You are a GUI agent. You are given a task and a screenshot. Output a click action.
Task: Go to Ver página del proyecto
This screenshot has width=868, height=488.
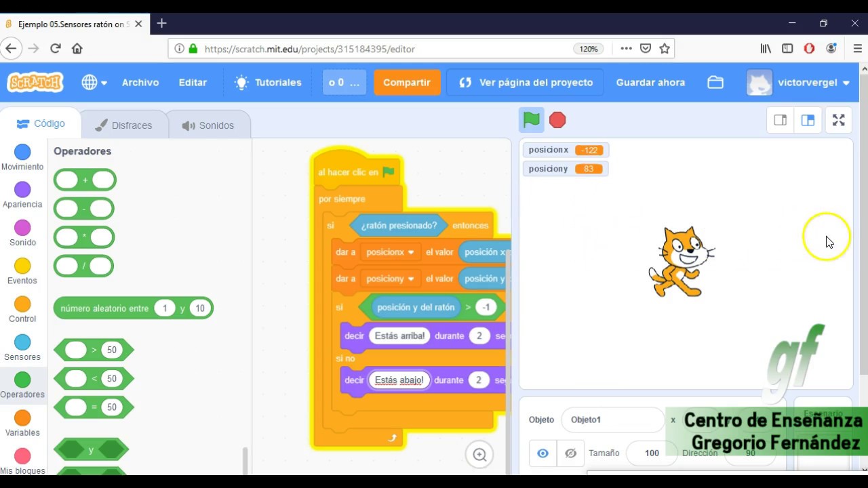(x=526, y=82)
